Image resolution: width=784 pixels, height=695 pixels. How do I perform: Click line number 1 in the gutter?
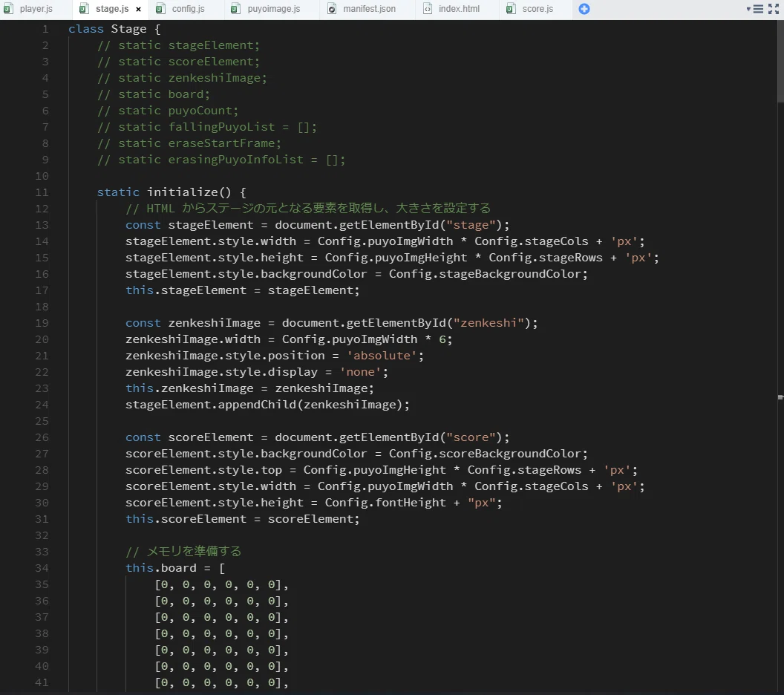45,29
